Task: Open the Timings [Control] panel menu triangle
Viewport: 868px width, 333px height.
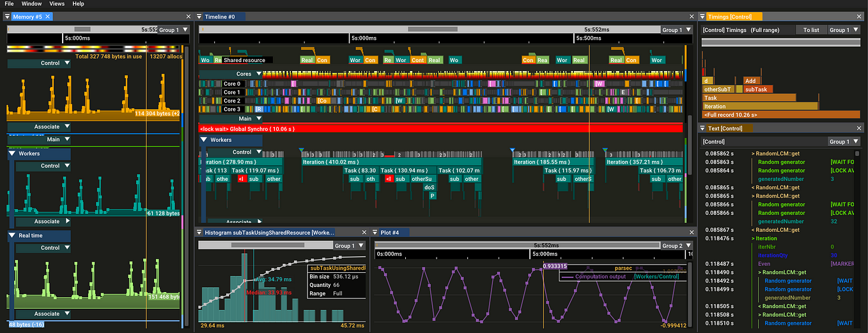Action: coord(702,17)
